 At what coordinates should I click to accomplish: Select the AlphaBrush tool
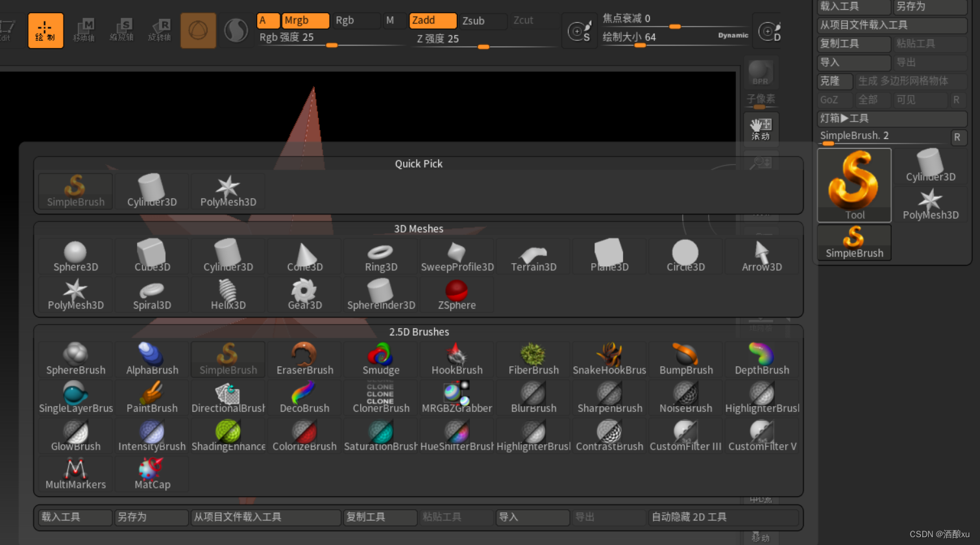click(152, 359)
